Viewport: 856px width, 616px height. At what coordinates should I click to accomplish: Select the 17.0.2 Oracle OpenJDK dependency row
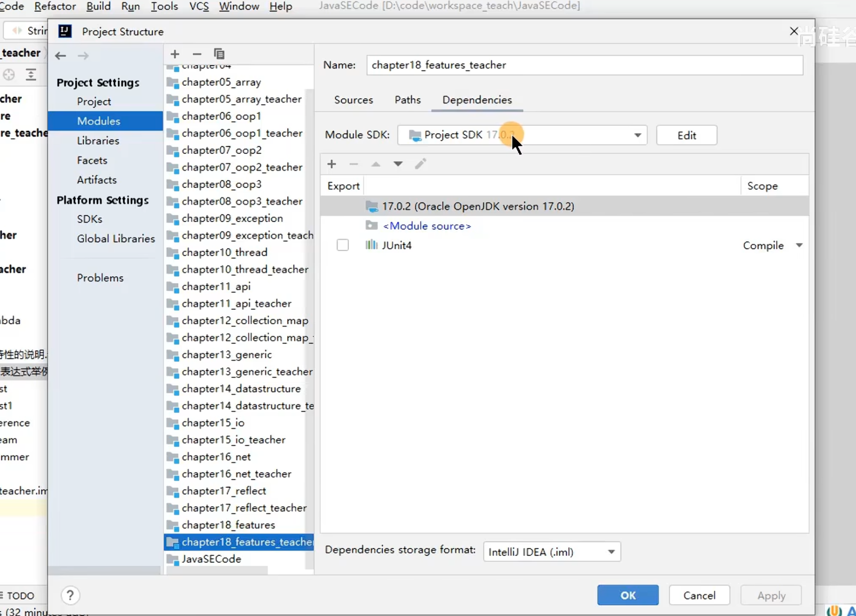coord(564,206)
